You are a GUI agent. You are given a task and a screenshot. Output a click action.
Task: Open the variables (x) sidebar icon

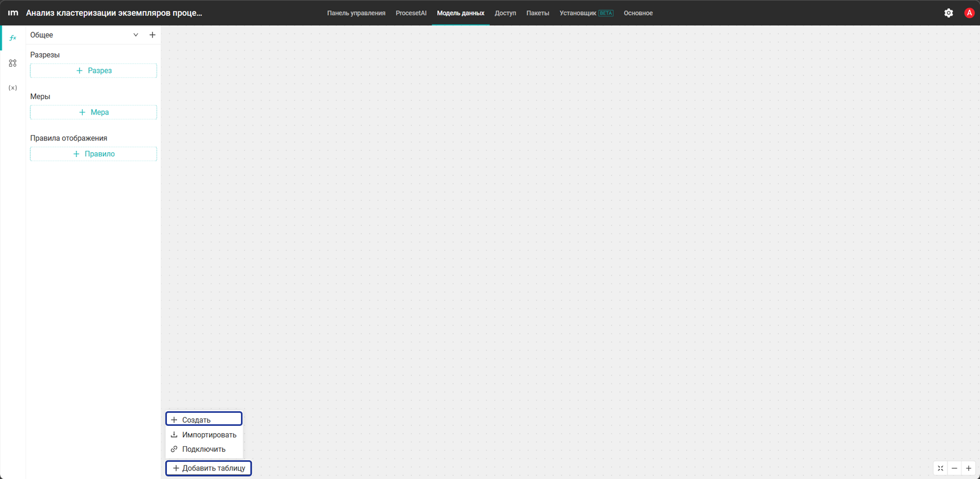coord(13,88)
